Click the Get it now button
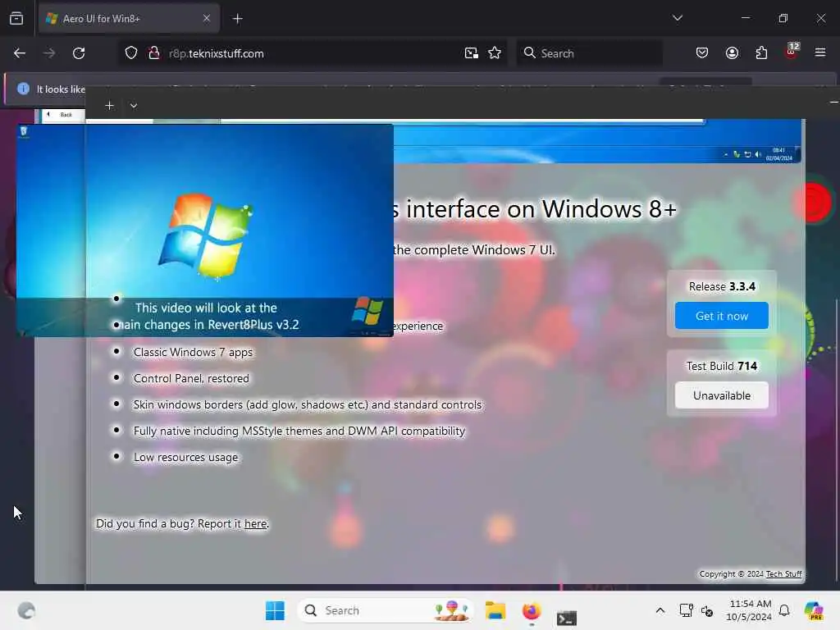 click(x=722, y=316)
